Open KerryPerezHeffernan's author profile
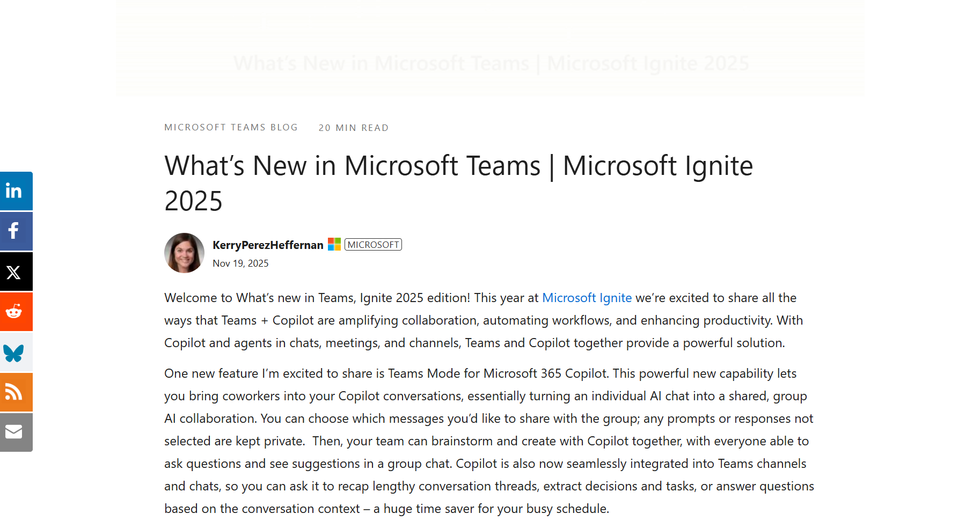This screenshot has width=980, height=521. point(267,245)
